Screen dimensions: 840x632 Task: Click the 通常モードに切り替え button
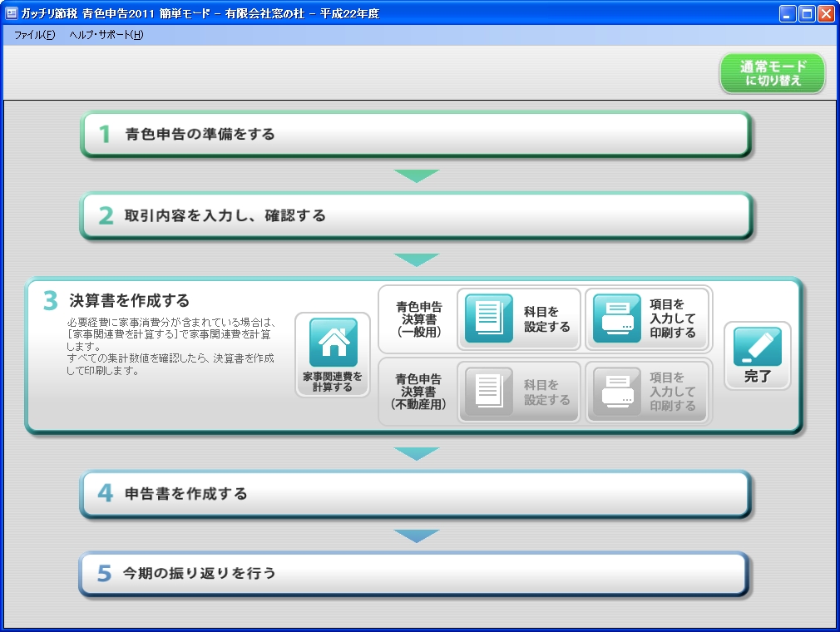772,72
